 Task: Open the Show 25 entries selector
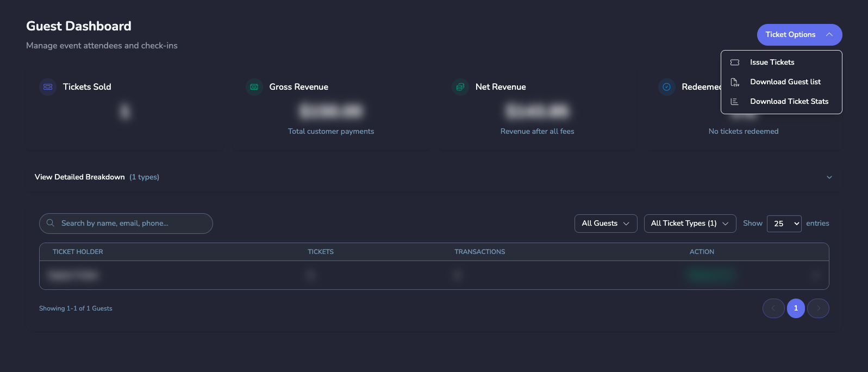click(x=784, y=224)
